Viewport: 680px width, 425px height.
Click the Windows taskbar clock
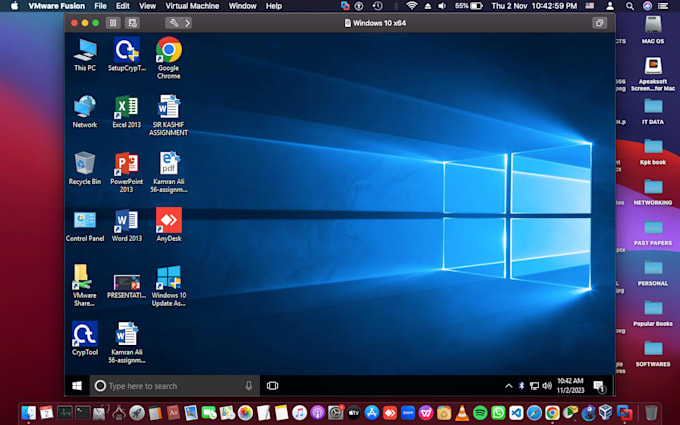[570, 386]
